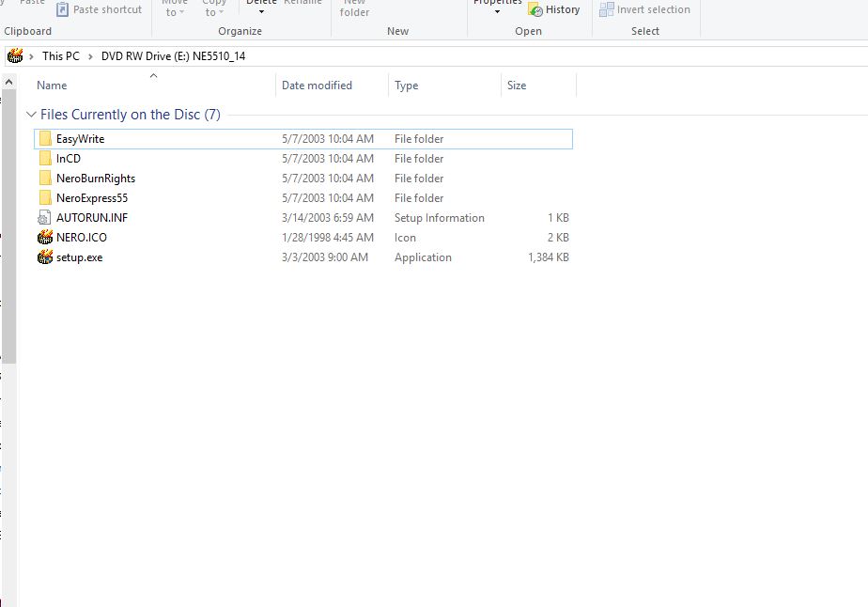Select the setup.exe application icon
Screen dimensions: 868x607
pos(45,257)
